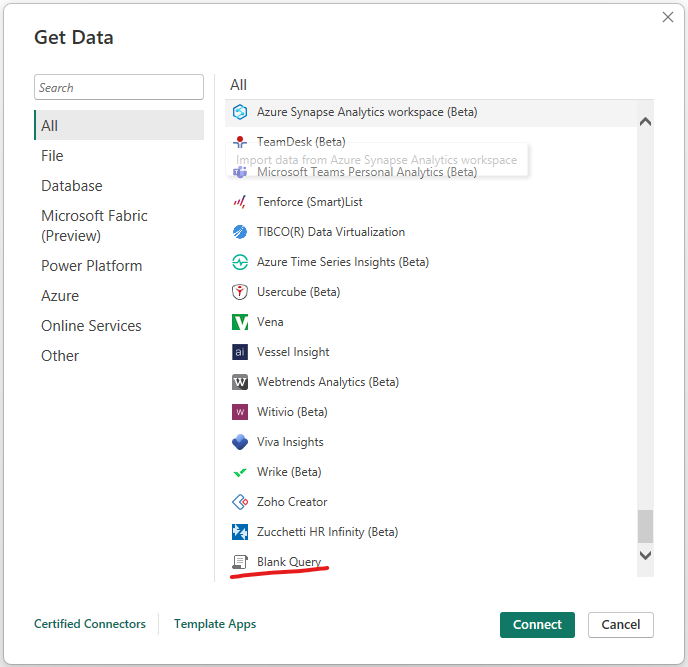
Task: Choose the File category
Action: [x=52, y=156]
